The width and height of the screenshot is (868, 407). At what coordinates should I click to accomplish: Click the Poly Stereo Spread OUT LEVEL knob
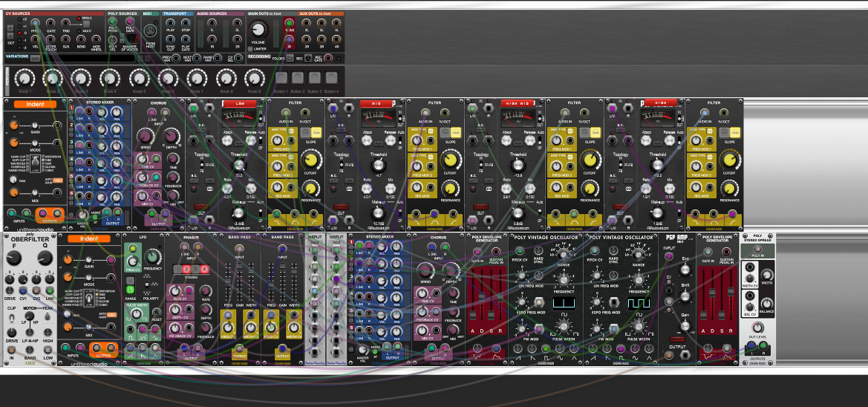(758, 328)
